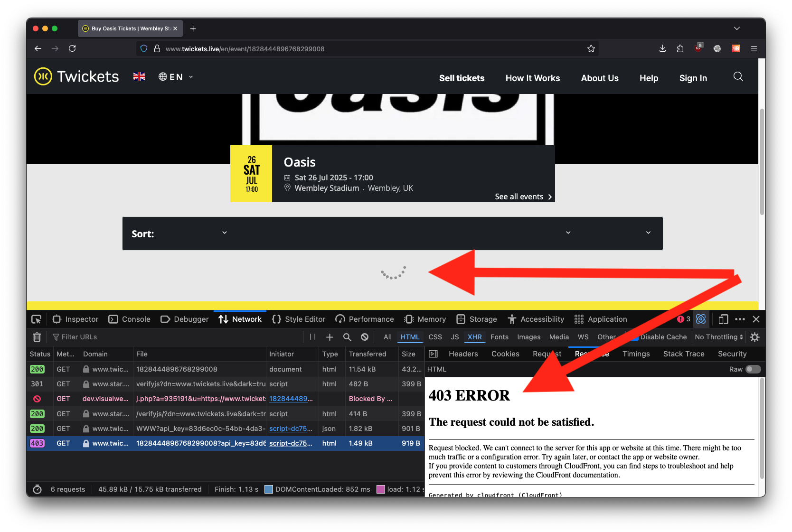Open script-dc75 initiator link in 403 row
Screen dimensions: 792x532
(291, 443)
